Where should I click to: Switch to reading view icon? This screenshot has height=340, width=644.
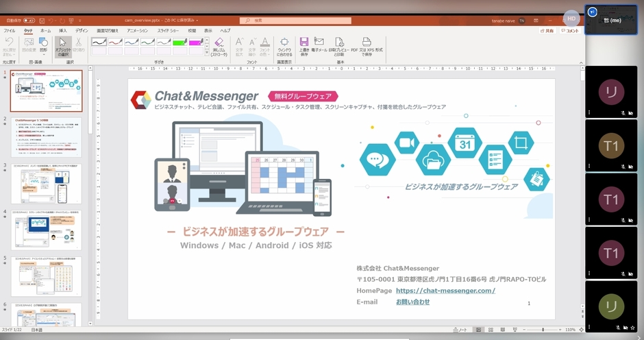click(503, 330)
